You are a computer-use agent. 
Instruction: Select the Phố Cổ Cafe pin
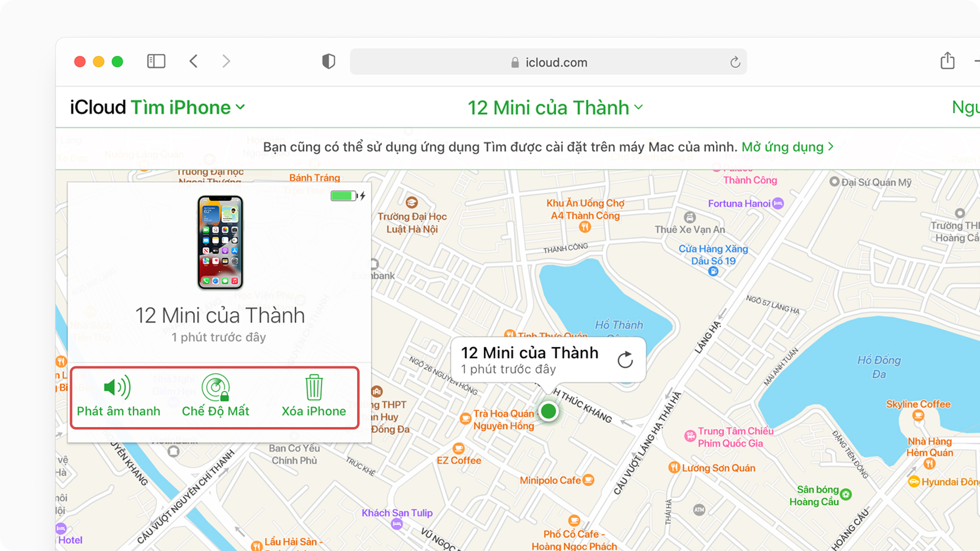point(574,520)
